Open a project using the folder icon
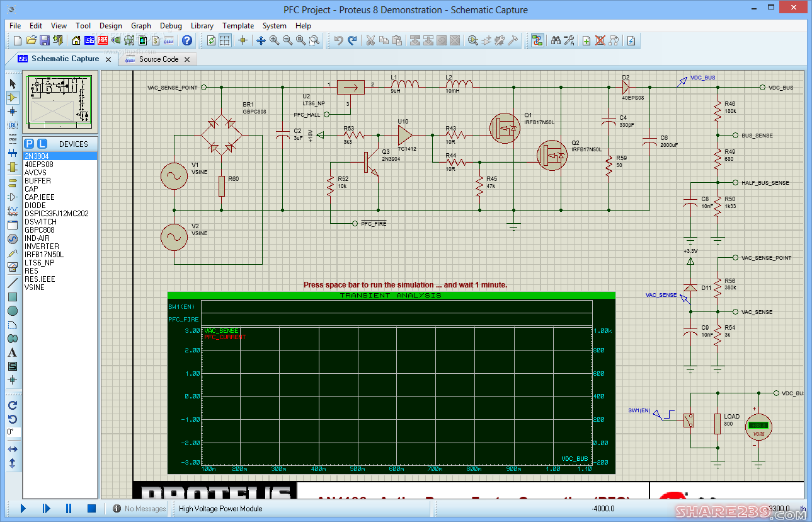The height and width of the screenshot is (522, 812). [31, 40]
